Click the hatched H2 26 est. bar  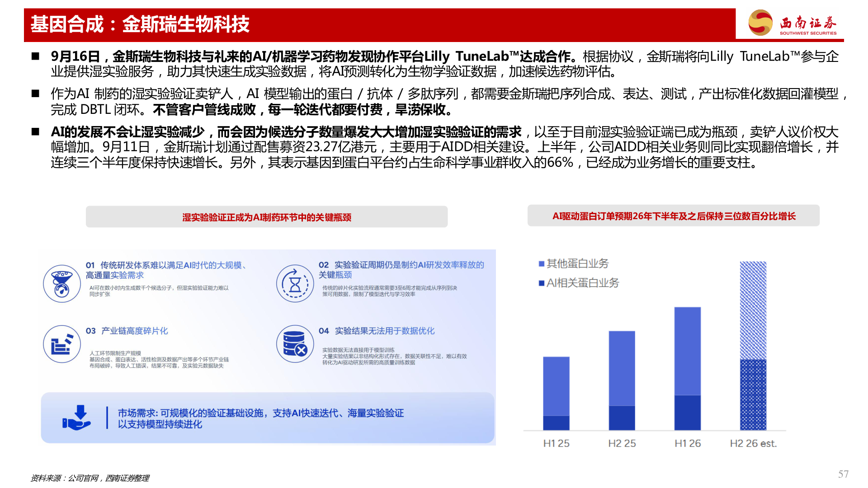point(753,346)
